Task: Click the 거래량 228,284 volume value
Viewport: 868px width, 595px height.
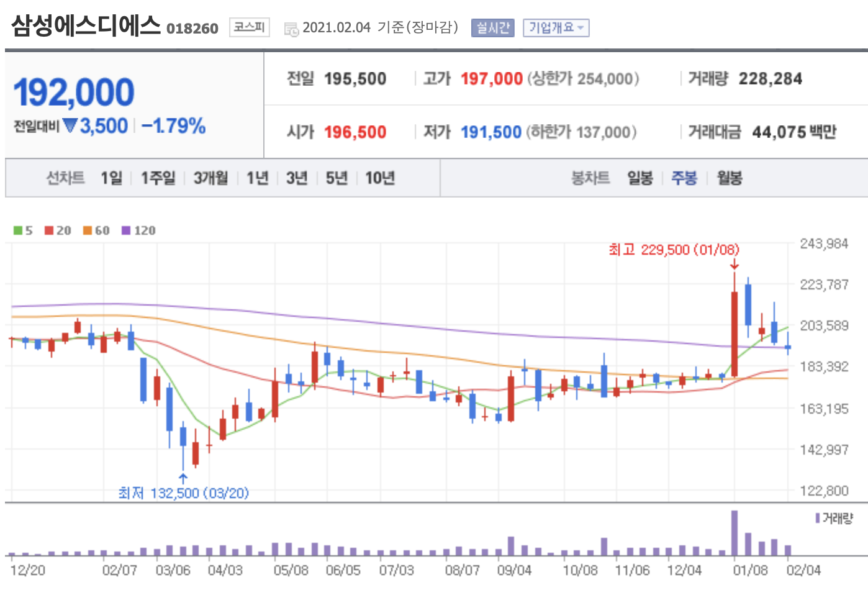Action: pyautogui.click(x=771, y=79)
